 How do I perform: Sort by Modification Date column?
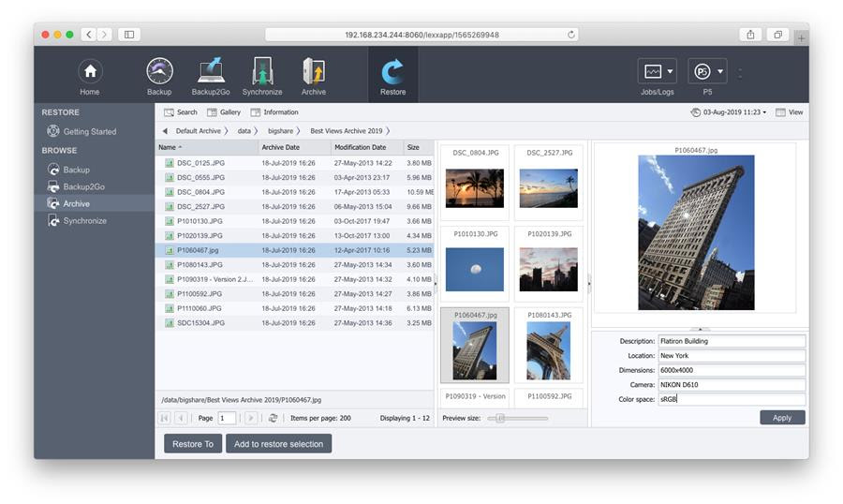tap(366, 147)
